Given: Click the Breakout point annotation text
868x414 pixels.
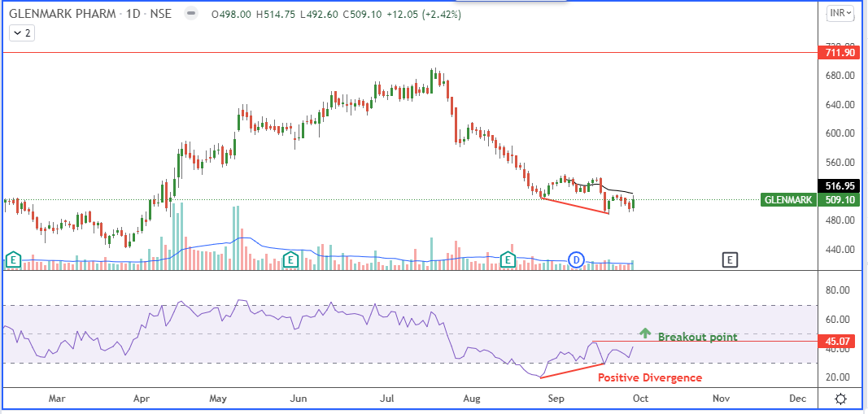Looking at the screenshot, I should coord(697,337).
